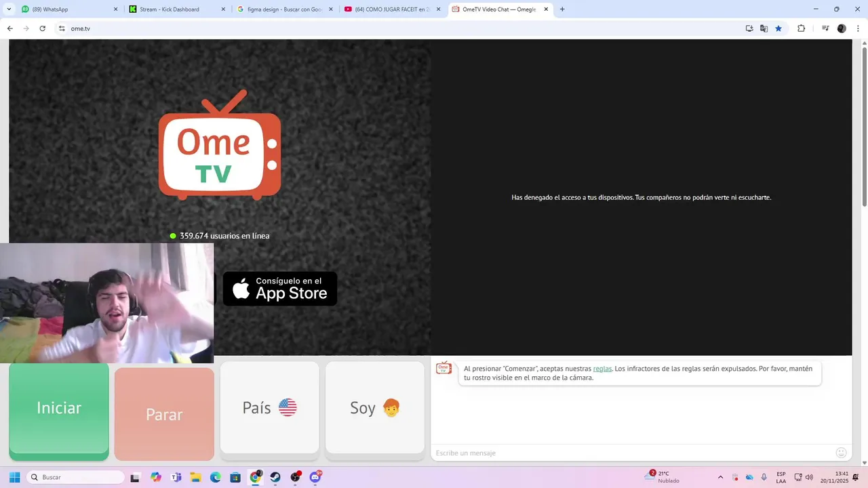Click the 359.674 usuarios en línea text
The image size is (868, 488).
click(x=224, y=236)
